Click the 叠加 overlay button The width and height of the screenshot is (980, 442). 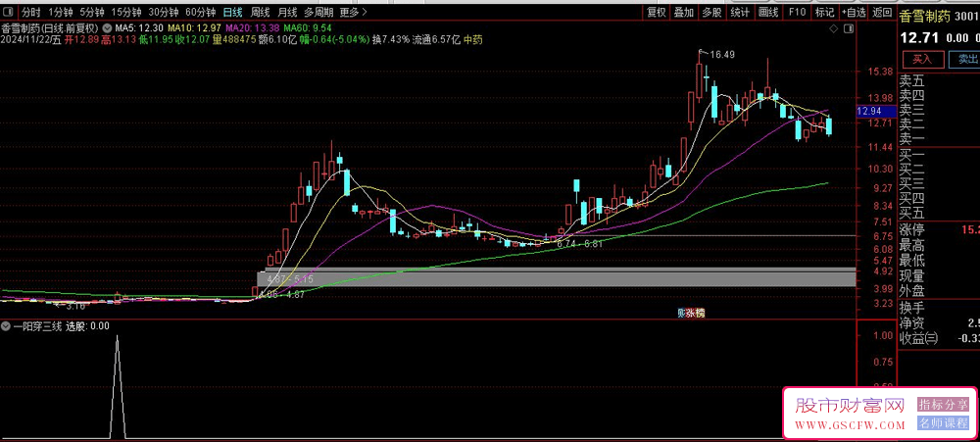(684, 12)
